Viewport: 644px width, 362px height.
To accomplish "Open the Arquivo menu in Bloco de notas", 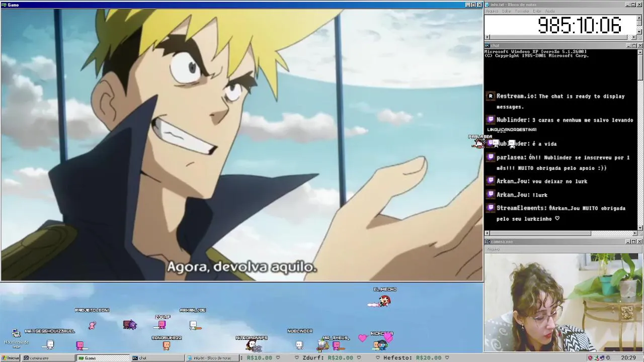I will coord(492,11).
